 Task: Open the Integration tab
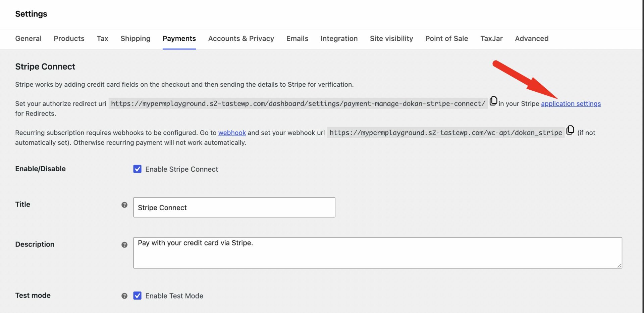click(x=339, y=39)
